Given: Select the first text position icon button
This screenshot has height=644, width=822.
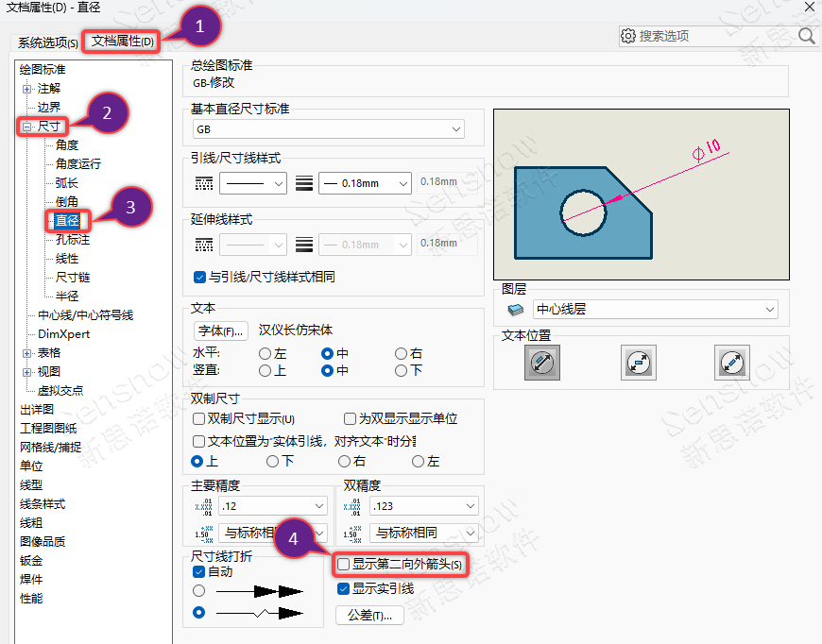Looking at the screenshot, I should coord(542,363).
